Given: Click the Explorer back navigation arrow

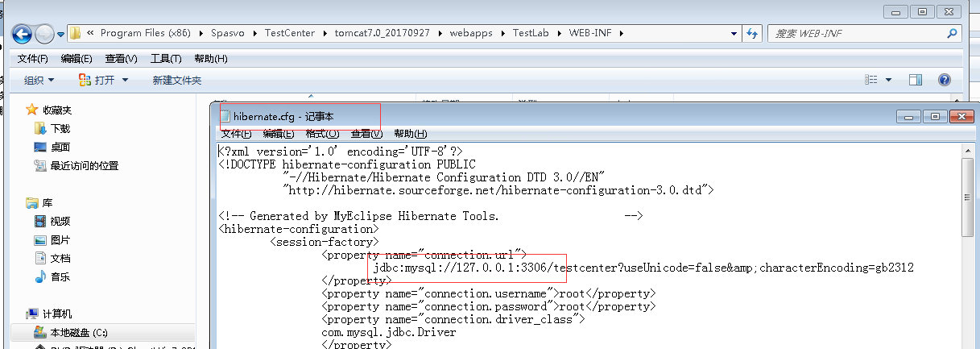Looking at the screenshot, I should click(22, 34).
